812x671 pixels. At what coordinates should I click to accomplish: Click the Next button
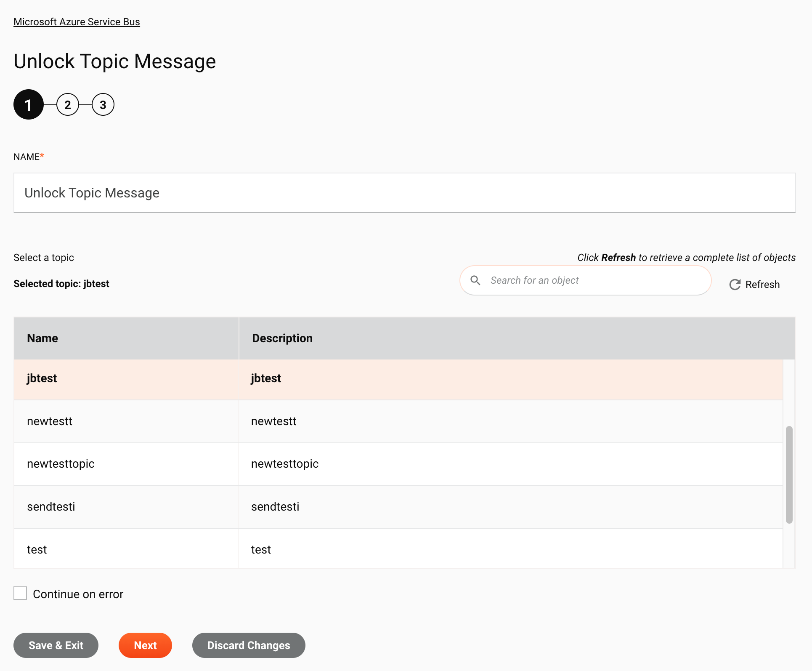coord(145,644)
